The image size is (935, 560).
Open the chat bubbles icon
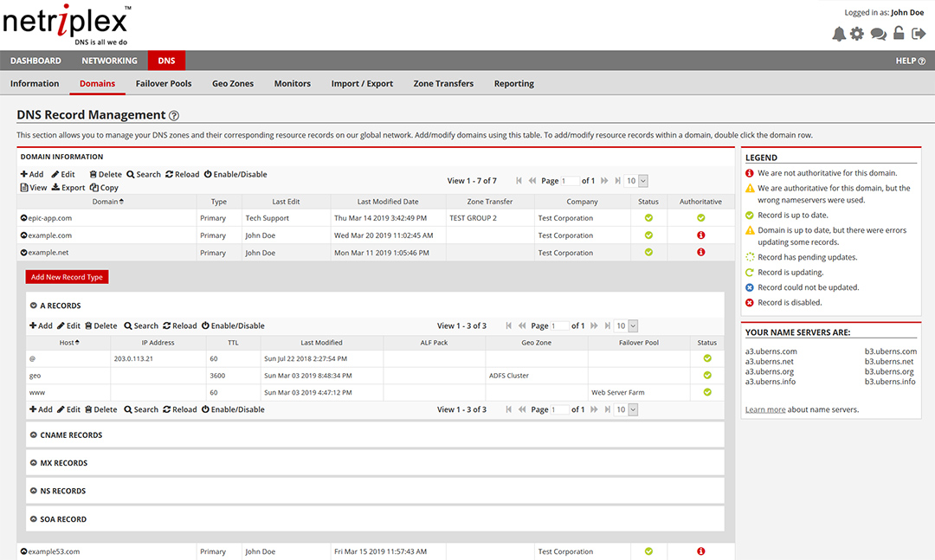click(x=879, y=34)
